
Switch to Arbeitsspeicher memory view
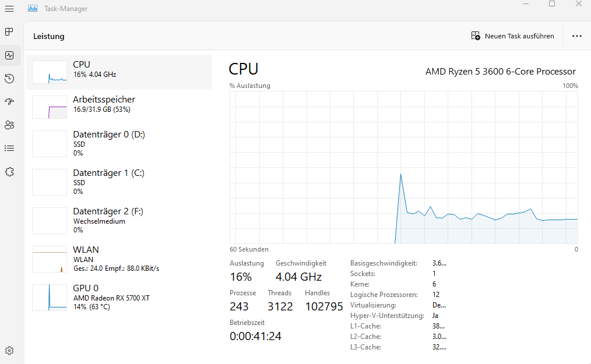119,107
